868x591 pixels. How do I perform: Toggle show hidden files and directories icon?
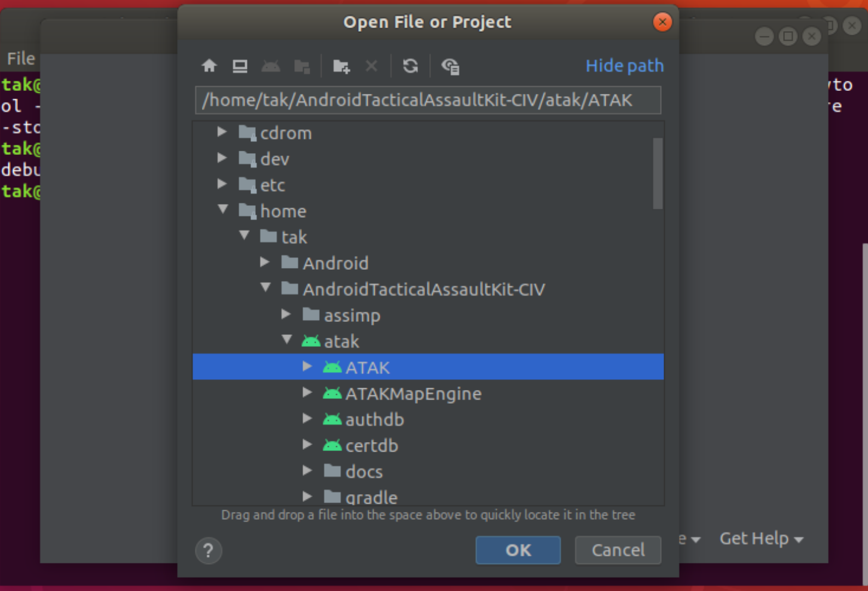click(x=450, y=66)
